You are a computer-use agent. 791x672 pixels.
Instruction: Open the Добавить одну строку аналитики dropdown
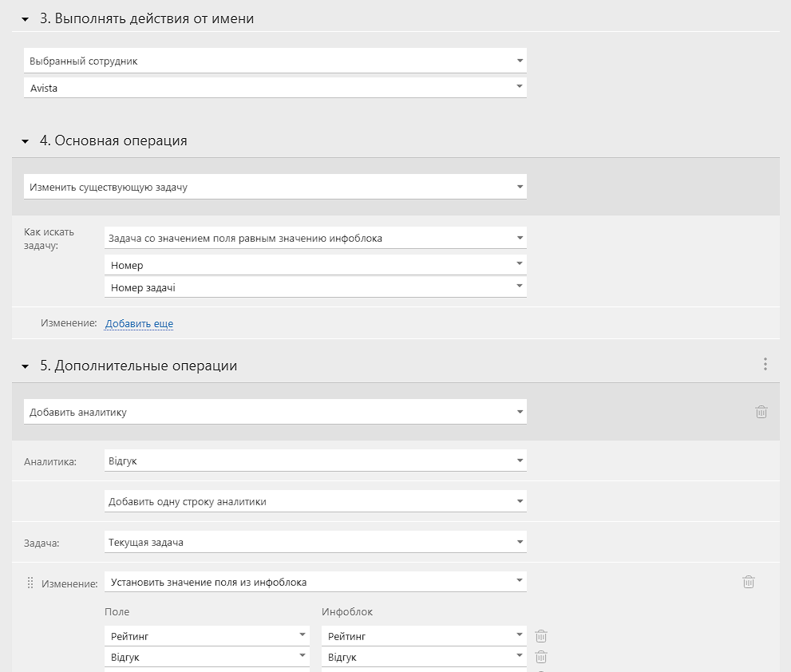click(x=315, y=501)
